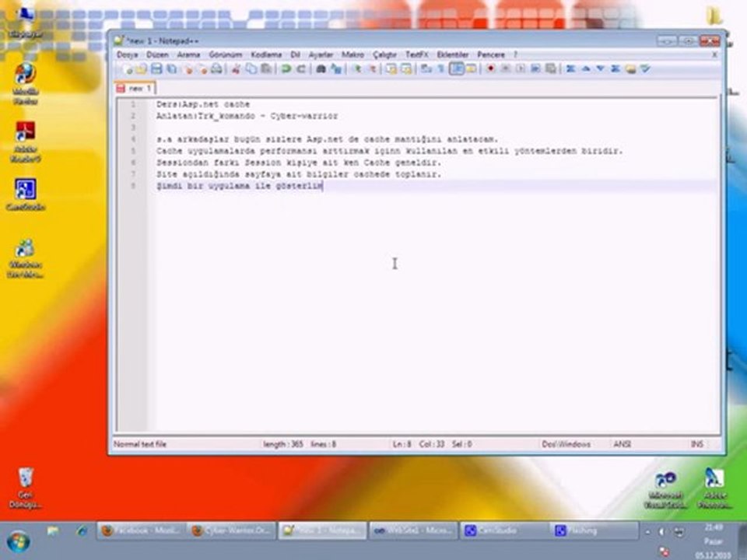This screenshot has height=560, width=747.
Task: Click the Save All toolbar icon
Action: (x=171, y=69)
